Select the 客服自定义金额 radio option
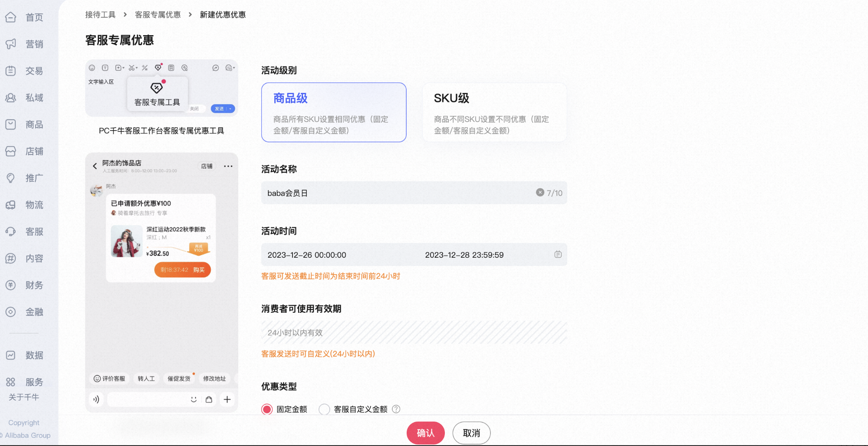This screenshot has width=868, height=446. click(x=324, y=409)
